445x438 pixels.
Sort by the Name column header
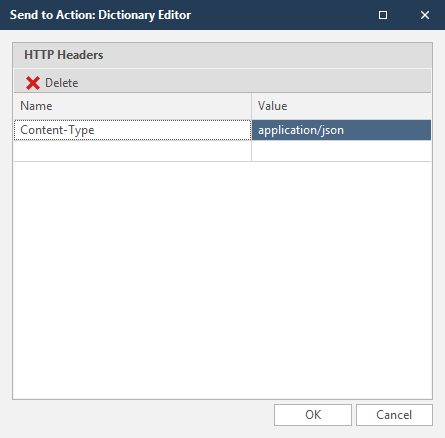pyautogui.click(x=132, y=106)
